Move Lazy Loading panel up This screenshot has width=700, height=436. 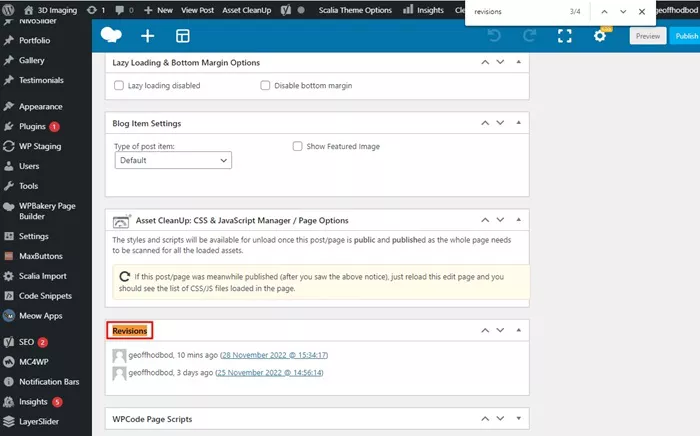(485, 62)
